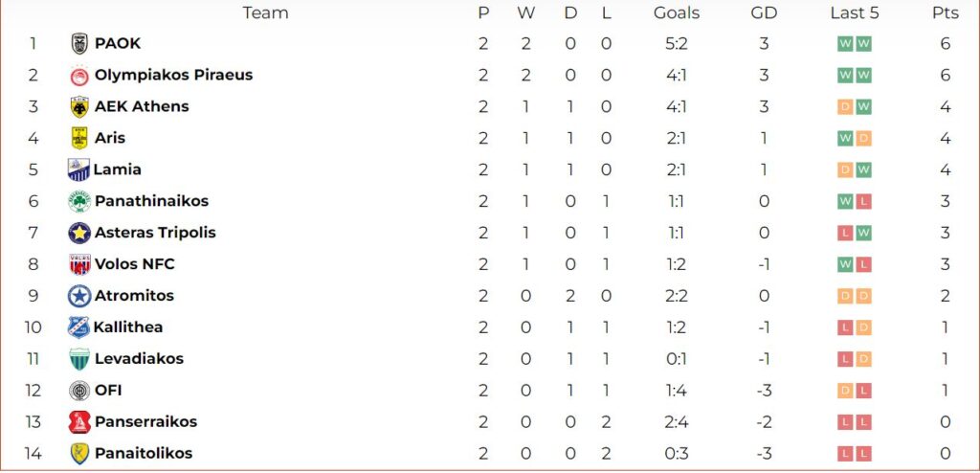The width and height of the screenshot is (980, 473).
Task: Select the Panserraikos red lion logo
Action: click(79, 422)
